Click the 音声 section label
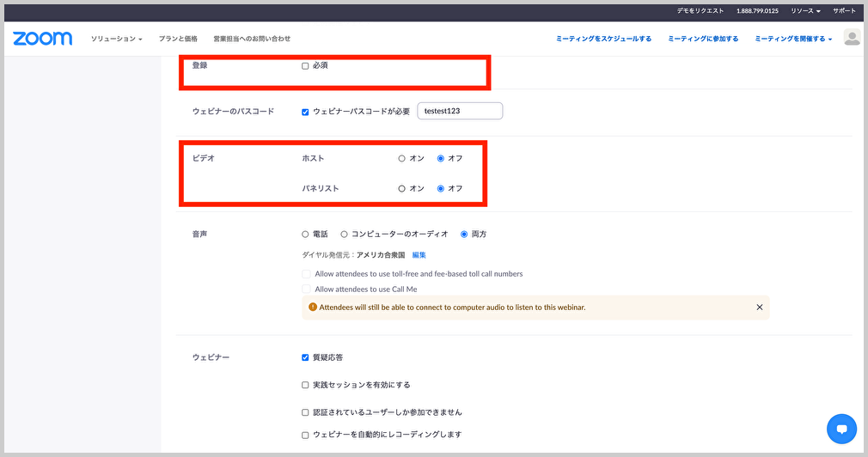Viewport: 868px width, 457px height. point(200,234)
